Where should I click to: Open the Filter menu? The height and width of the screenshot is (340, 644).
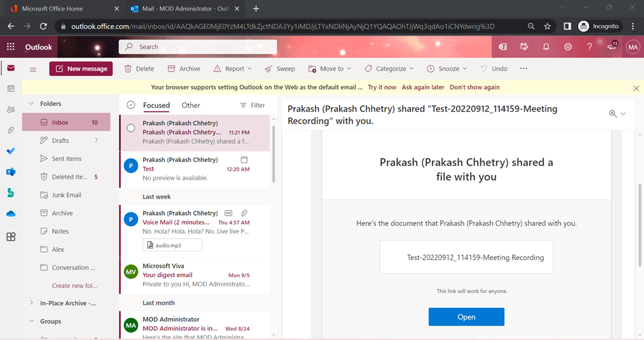(x=252, y=105)
